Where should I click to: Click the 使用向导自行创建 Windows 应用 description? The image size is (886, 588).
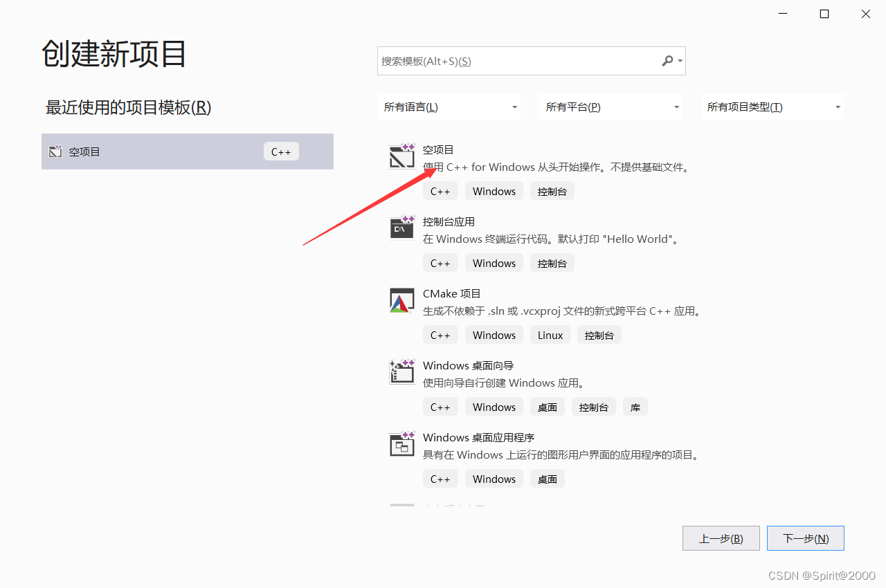(505, 383)
